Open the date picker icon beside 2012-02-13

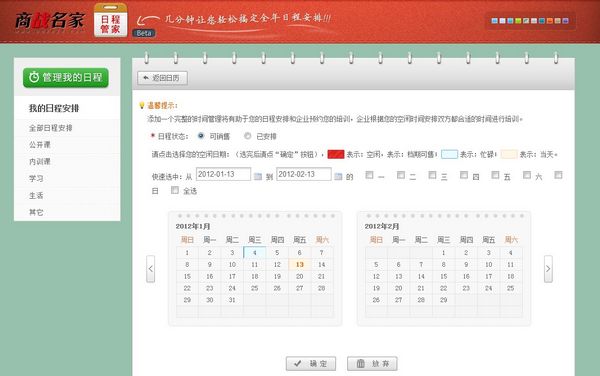click(338, 176)
